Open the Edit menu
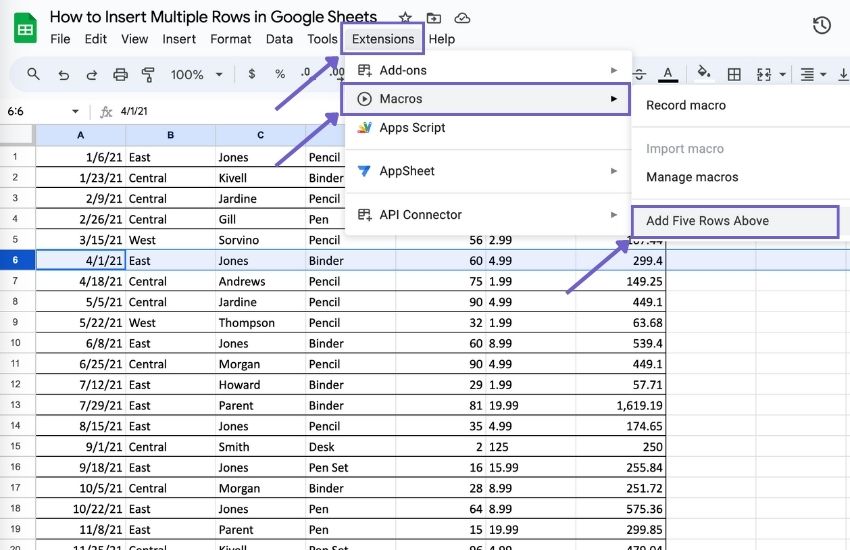This screenshot has height=550, width=850. 95,39
